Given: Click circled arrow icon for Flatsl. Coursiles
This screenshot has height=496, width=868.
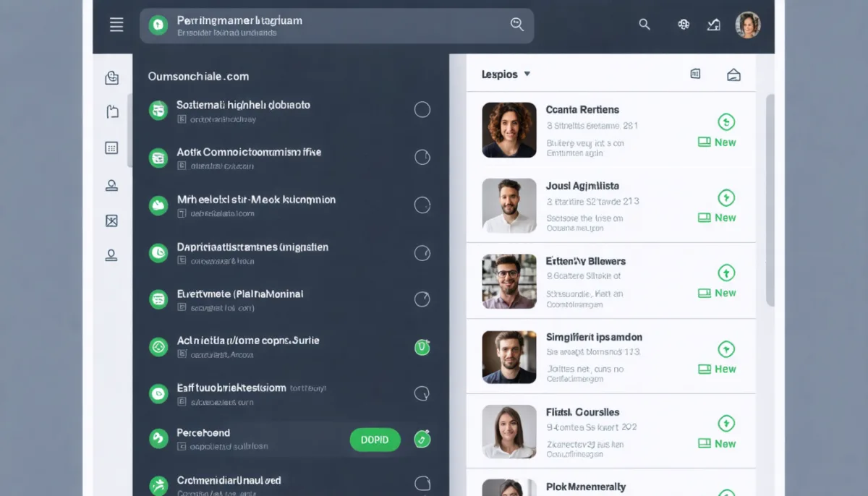Looking at the screenshot, I should click(726, 424).
